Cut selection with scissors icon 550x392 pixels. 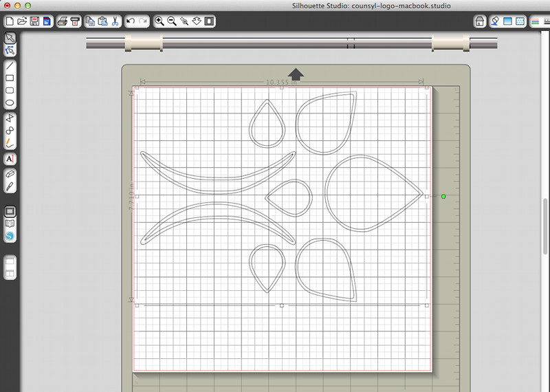115,21
